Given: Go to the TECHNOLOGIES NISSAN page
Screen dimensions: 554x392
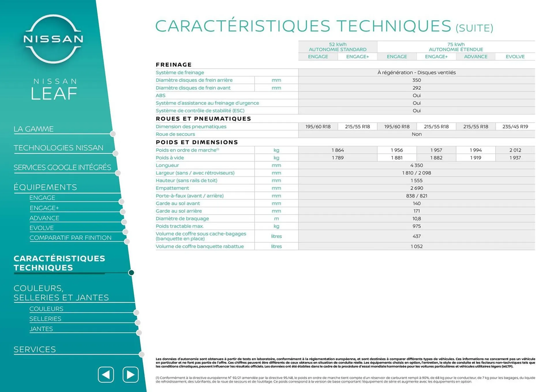Looking at the screenshot, I should click(59, 148).
